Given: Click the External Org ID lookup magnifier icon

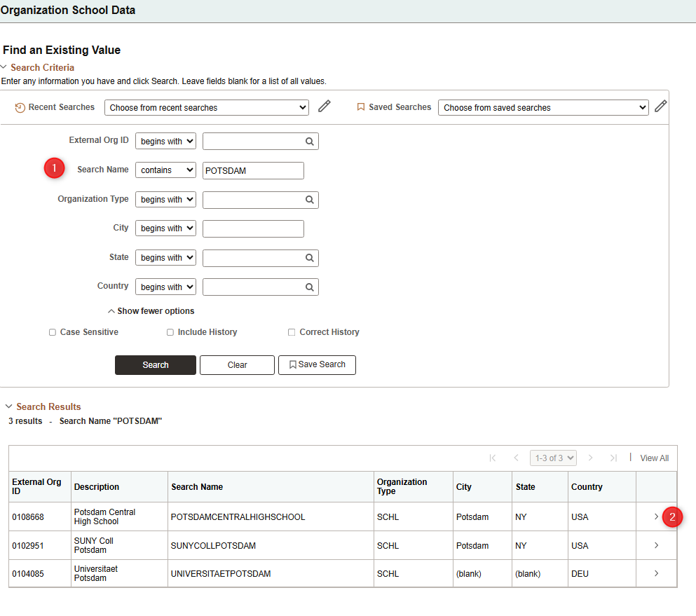Looking at the screenshot, I should [309, 142].
